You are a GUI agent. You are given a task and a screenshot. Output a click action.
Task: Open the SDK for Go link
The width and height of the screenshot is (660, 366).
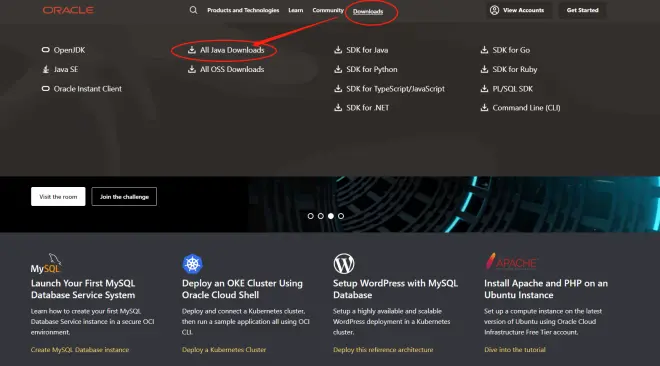click(511, 50)
